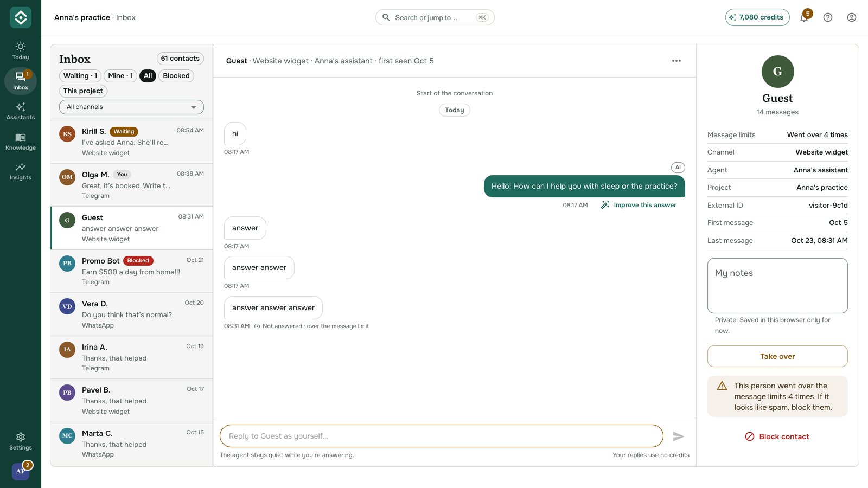Click the warning triangle in the spam notice

click(722, 386)
